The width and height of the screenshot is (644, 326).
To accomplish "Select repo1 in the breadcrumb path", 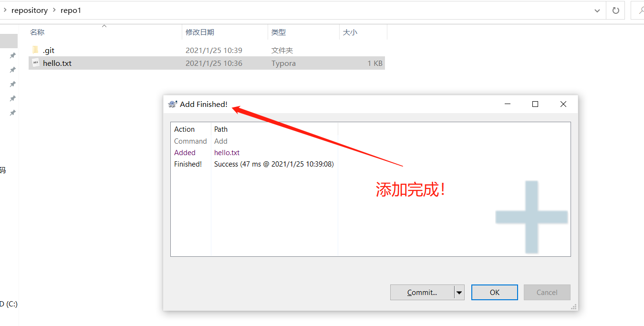I will click(x=71, y=10).
